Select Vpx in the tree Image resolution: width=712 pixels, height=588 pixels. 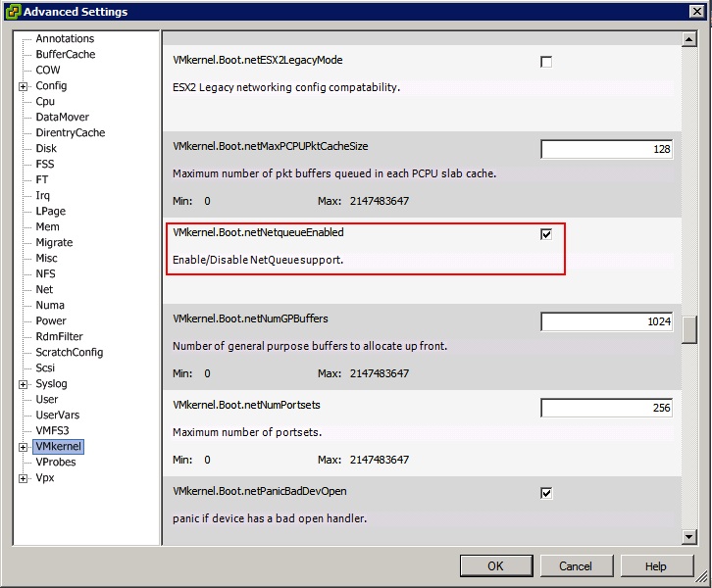tap(45, 478)
